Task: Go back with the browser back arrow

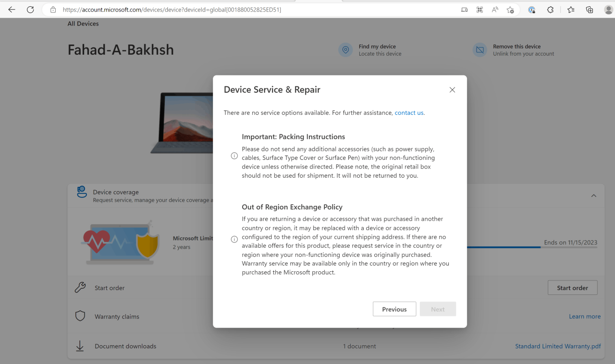Action: 12,10
